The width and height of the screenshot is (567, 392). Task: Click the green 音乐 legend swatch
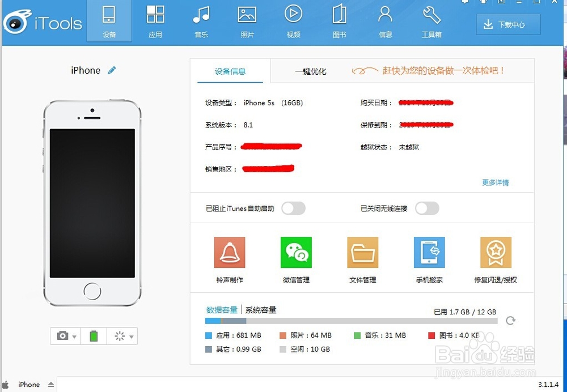(x=357, y=335)
